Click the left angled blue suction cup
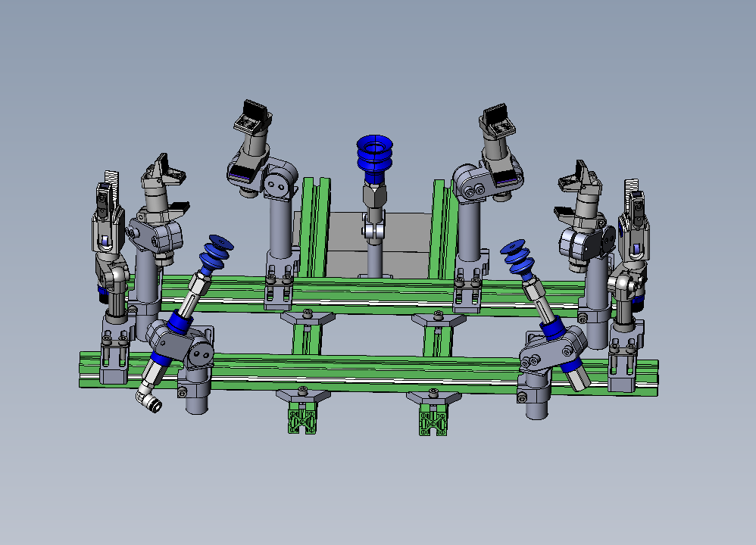 pos(215,252)
